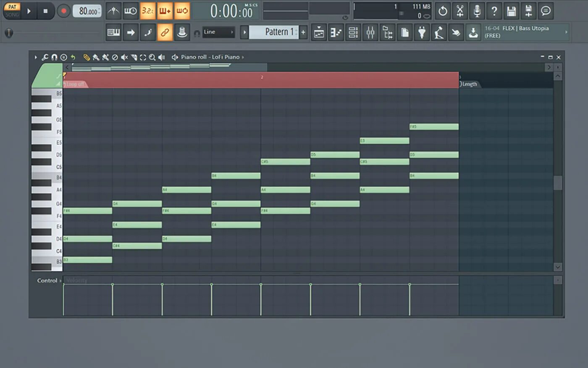This screenshot has height=368, width=588.
Task: Click the Velocity control label
Action: tap(76, 281)
